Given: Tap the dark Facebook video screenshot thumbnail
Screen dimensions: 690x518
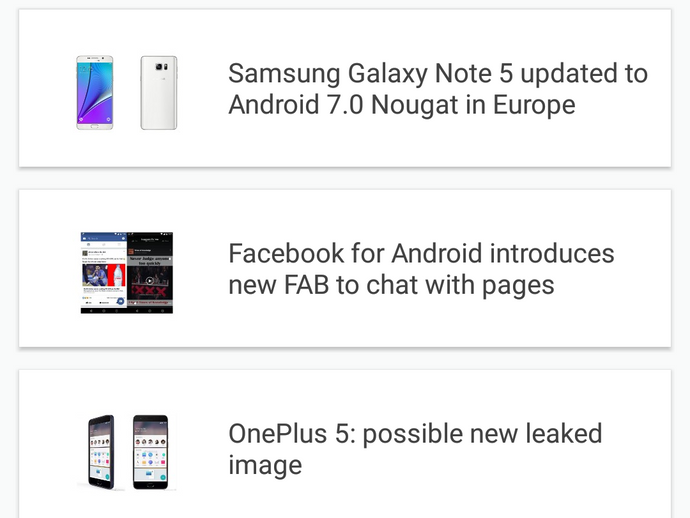Looking at the screenshot, I should click(x=150, y=273).
